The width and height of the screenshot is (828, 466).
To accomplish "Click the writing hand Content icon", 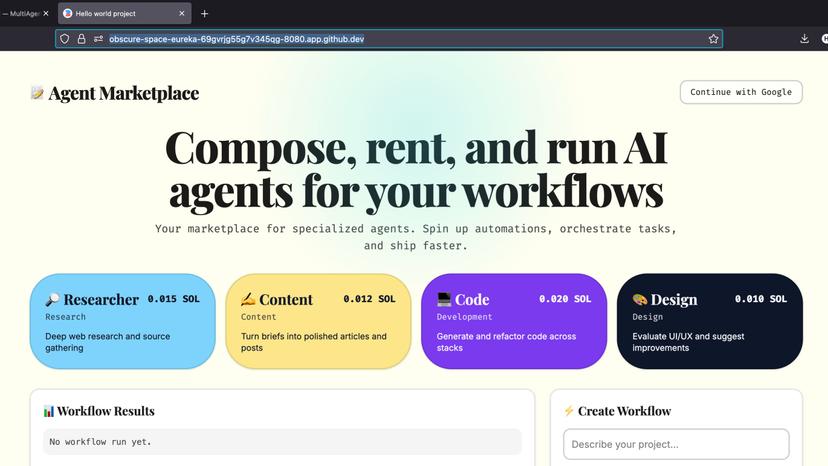I will click(x=248, y=299).
